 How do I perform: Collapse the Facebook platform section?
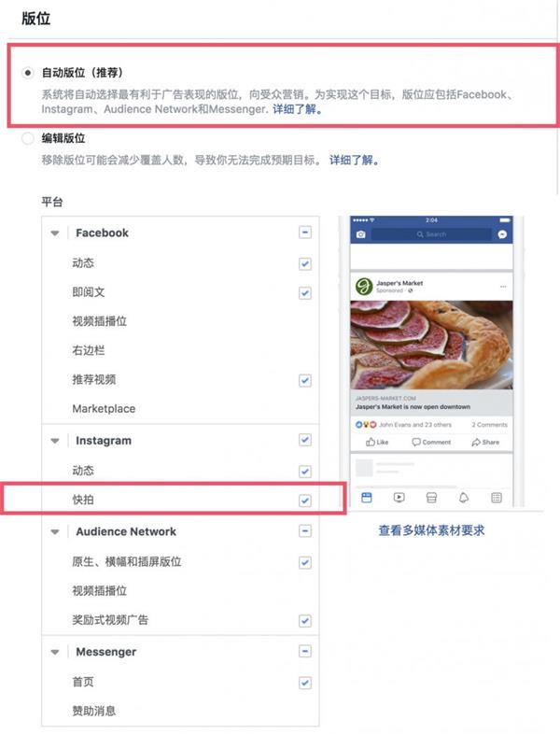point(55,233)
